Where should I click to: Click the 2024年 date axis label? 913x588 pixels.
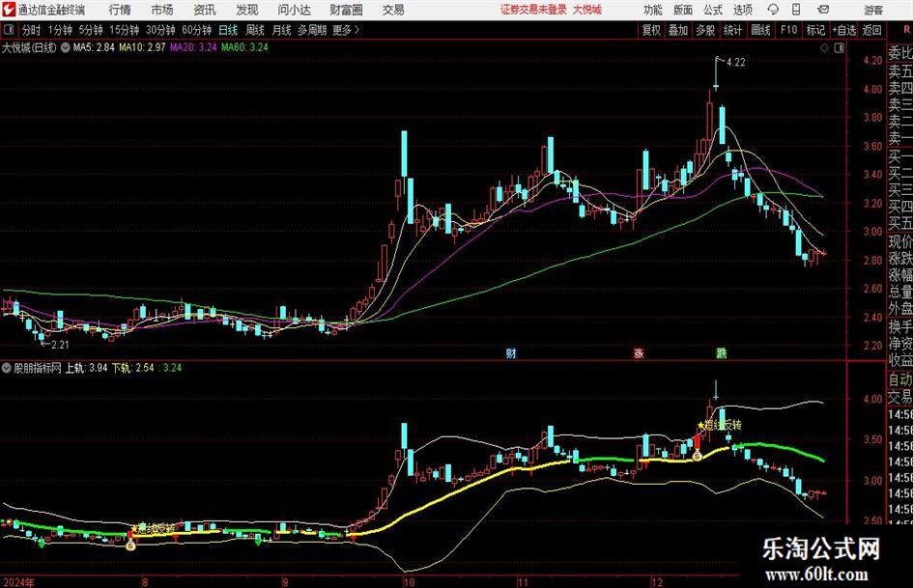[x=18, y=582]
